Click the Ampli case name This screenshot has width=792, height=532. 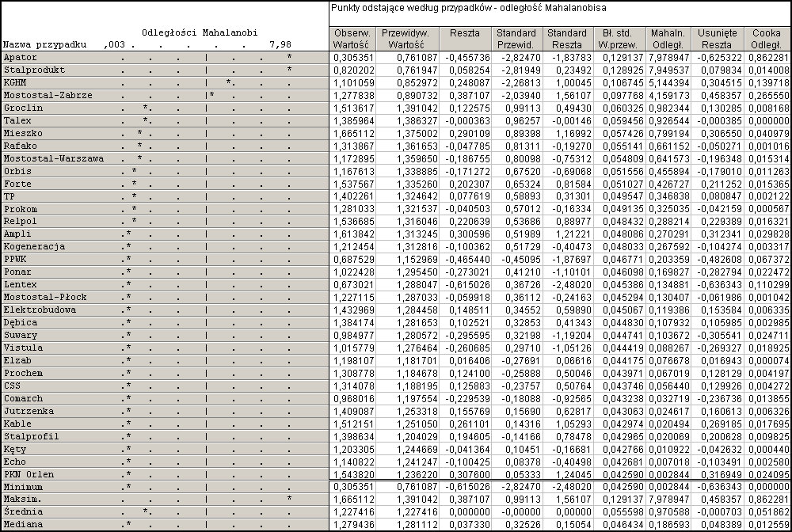[x=17, y=234]
